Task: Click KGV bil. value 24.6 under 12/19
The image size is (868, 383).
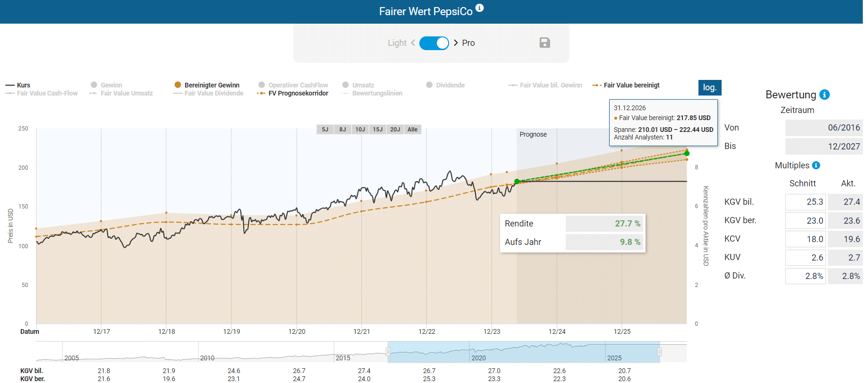Action: point(234,371)
